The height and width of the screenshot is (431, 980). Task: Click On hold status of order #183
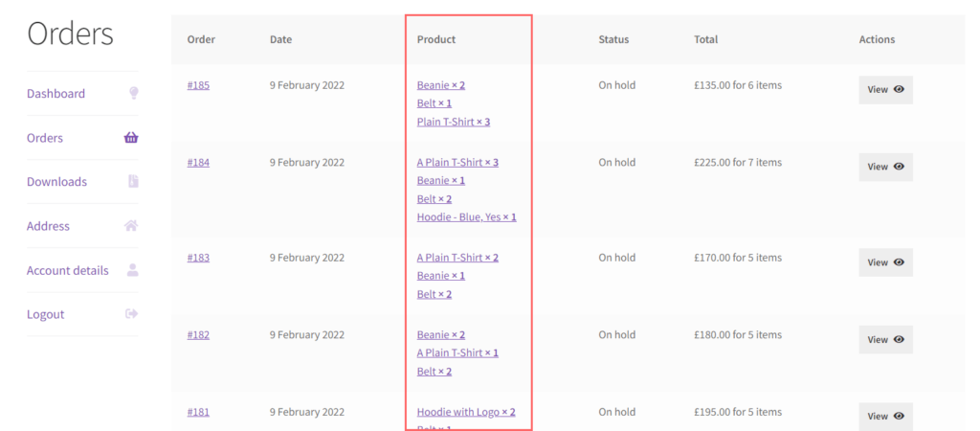(617, 258)
